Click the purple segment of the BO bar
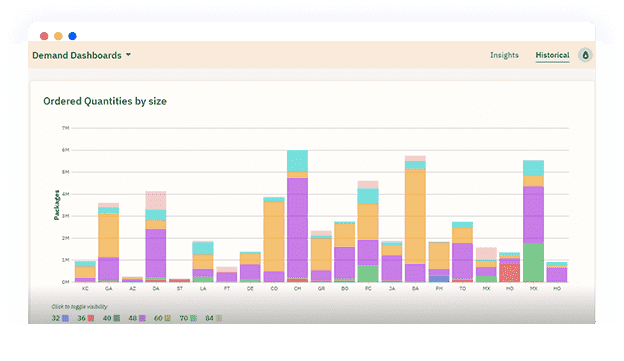This screenshot has width=624, height=361. coord(345,263)
